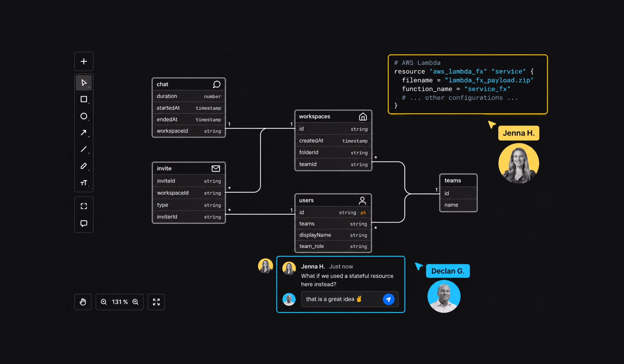Click the 'endedAt' row in chat table
Image resolution: width=624 pixels, height=364 pixels.
pos(189,119)
